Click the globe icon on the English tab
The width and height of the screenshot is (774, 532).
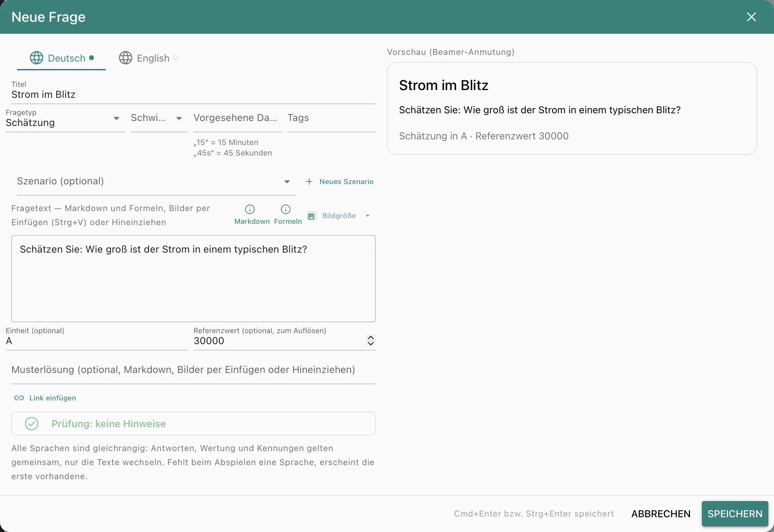click(x=126, y=58)
